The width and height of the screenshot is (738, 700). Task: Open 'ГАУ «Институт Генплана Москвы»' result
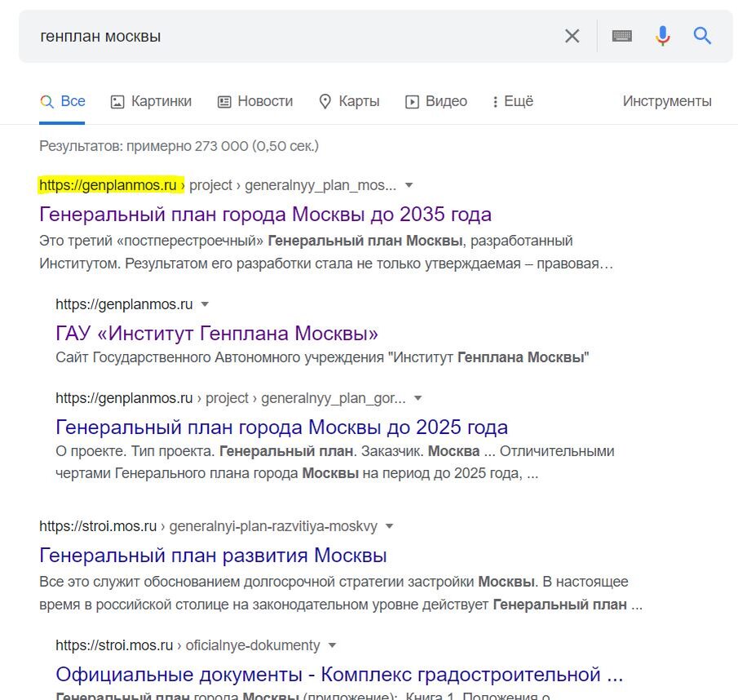tap(217, 334)
